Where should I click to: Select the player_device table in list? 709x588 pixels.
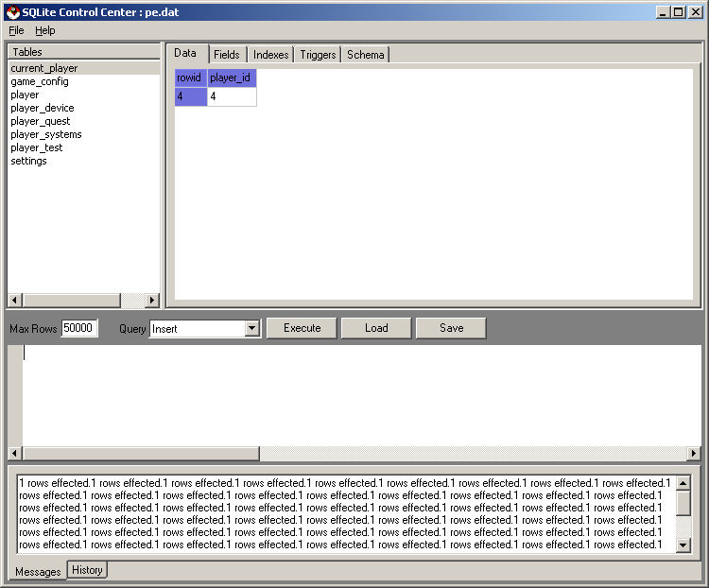(x=42, y=108)
